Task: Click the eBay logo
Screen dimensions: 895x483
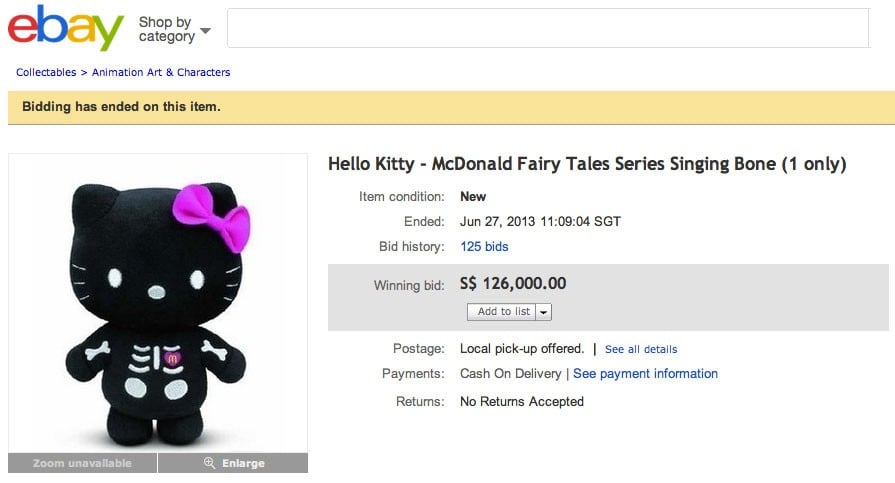Action: [x=65, y=27]
